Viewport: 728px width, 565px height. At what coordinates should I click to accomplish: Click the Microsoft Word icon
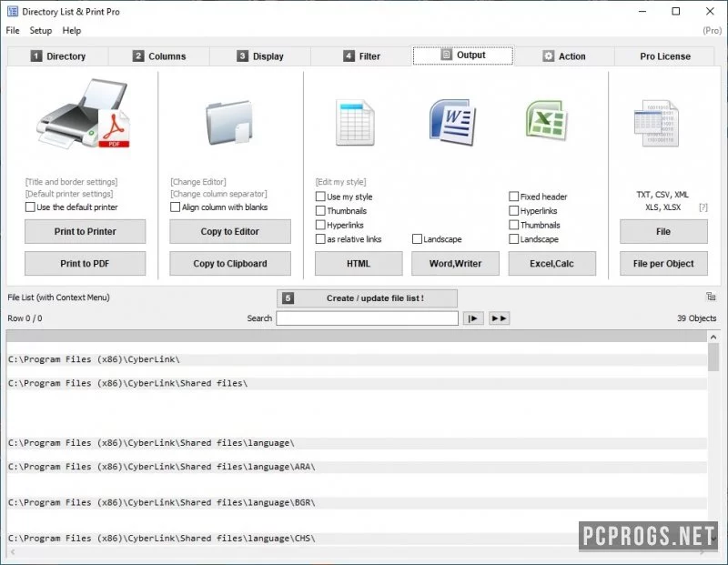tap(452, 122)
